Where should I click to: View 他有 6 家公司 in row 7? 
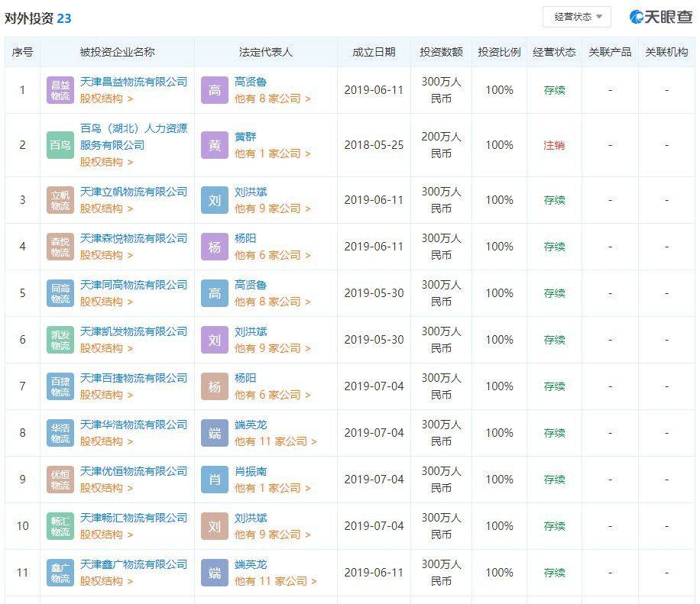tap(272, 395)
